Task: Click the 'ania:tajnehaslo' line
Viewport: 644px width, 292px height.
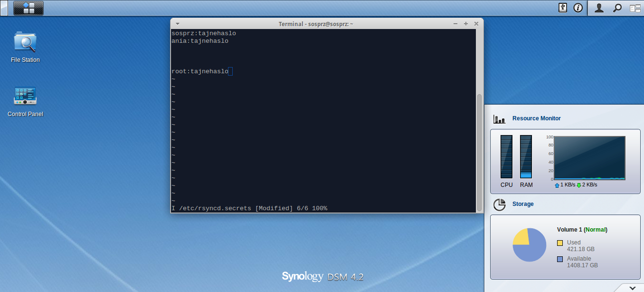Action: click(x=200, y=41)
